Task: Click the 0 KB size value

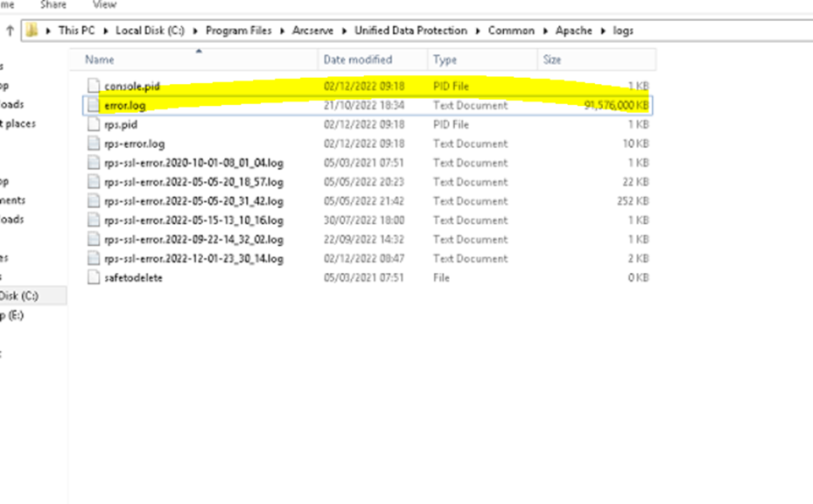Action: 638,278
